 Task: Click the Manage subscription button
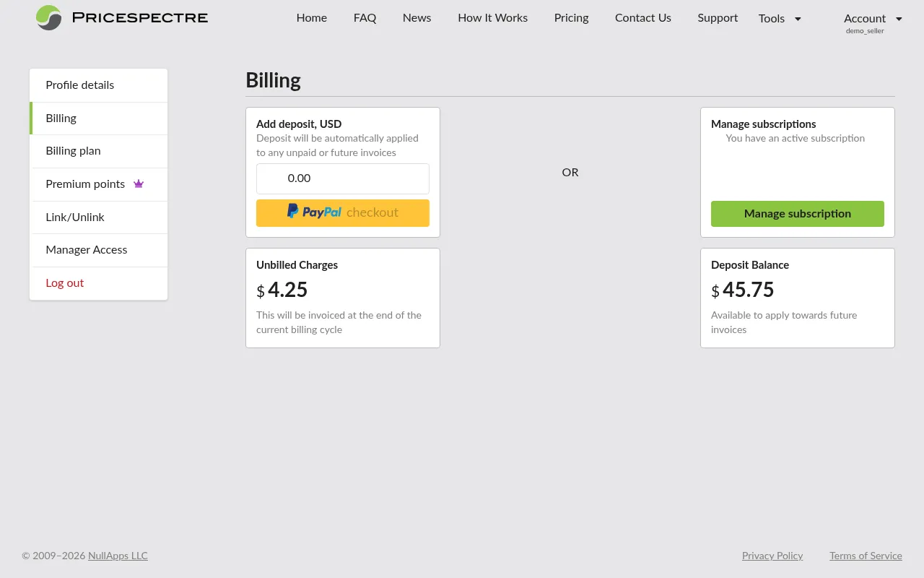point(797,213)
